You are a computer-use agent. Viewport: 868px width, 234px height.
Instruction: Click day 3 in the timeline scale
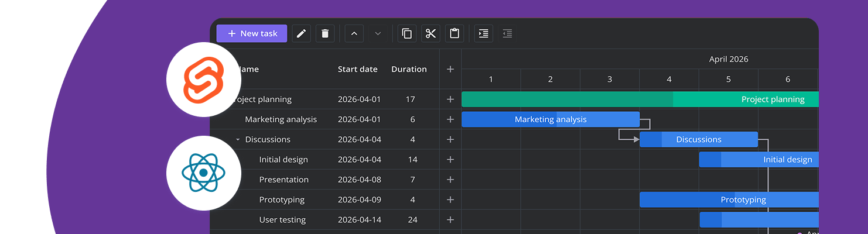(x=610, y=79)
